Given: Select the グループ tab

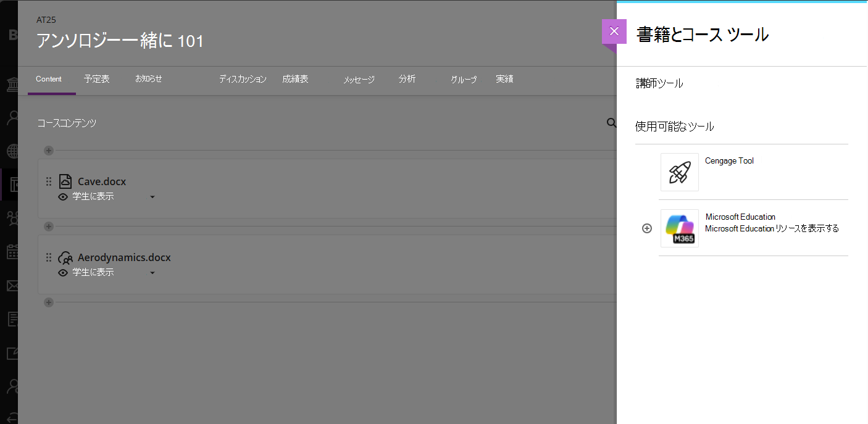Looking at the screenshot, I should (x=464, y=80).
